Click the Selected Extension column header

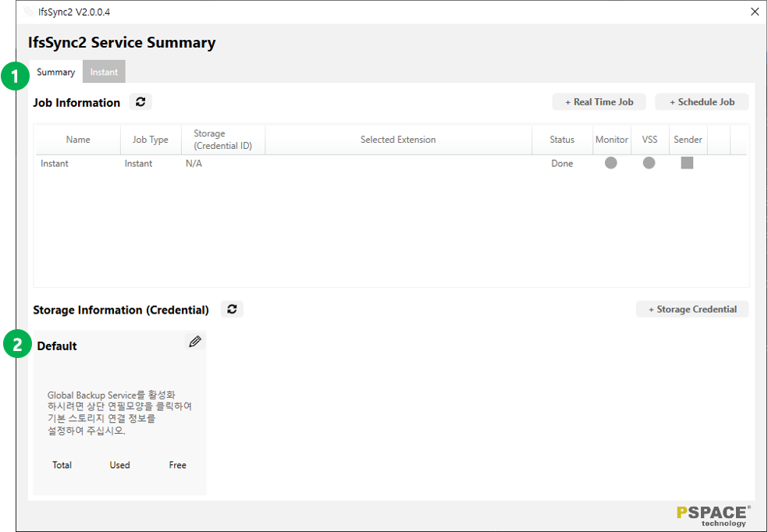coord(398,140)
